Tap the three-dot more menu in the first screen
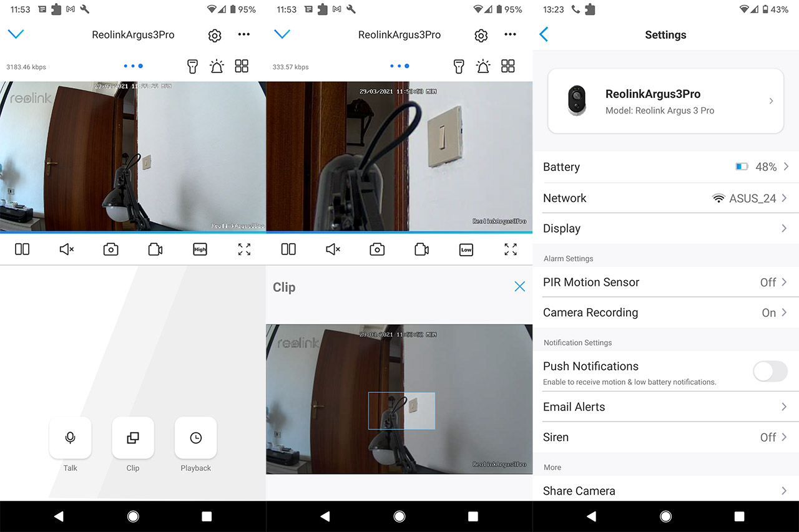This screenshot has width=799, height=532. [x=244, y=34]
